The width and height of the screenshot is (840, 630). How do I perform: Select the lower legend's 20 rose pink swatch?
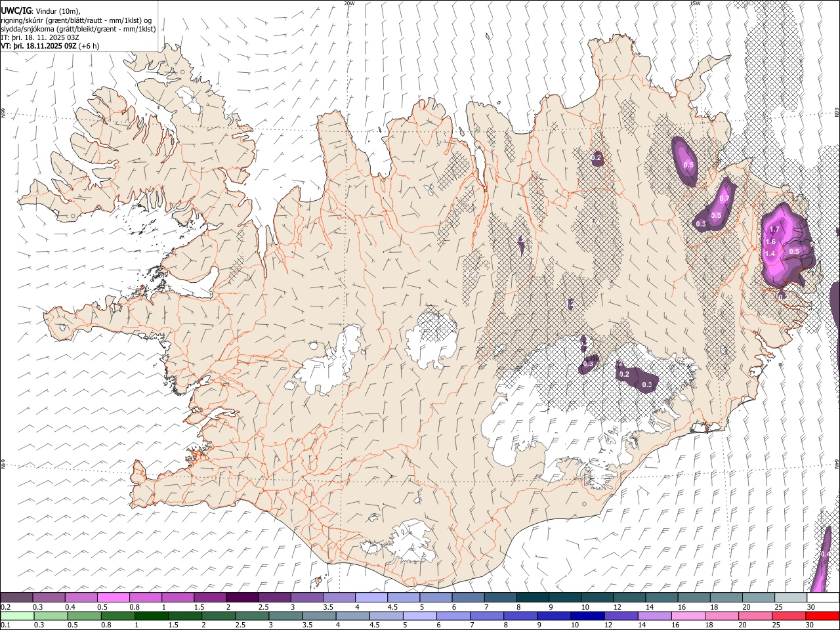pos(755,616)
